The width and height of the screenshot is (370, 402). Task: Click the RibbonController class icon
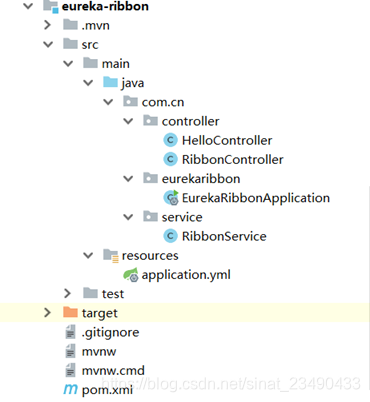170,159
